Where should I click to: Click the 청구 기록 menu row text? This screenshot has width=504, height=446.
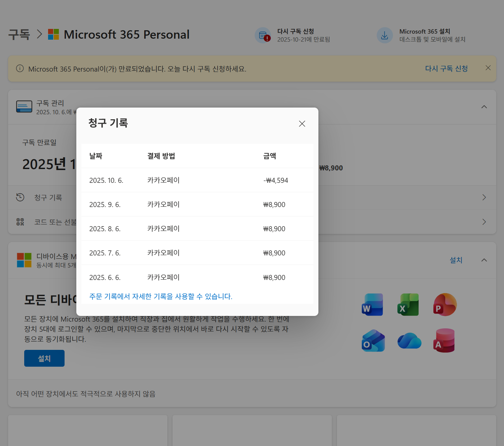[48, 198]
